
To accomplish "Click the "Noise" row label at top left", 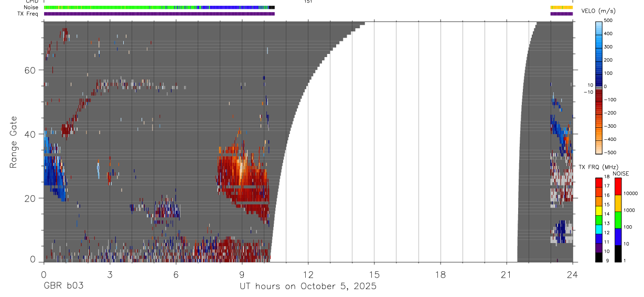I will point(31,7).
